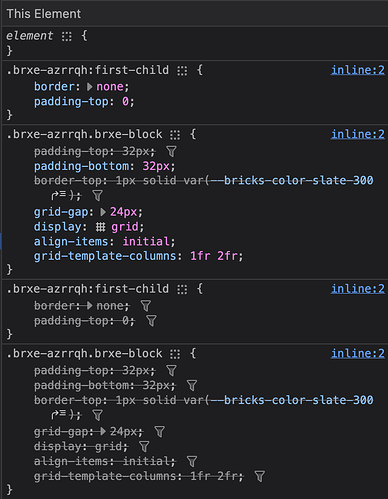
Task: Click filter icon after border-top in fully overridden rule
Action: pyautogui.click(x=98, y=415)
